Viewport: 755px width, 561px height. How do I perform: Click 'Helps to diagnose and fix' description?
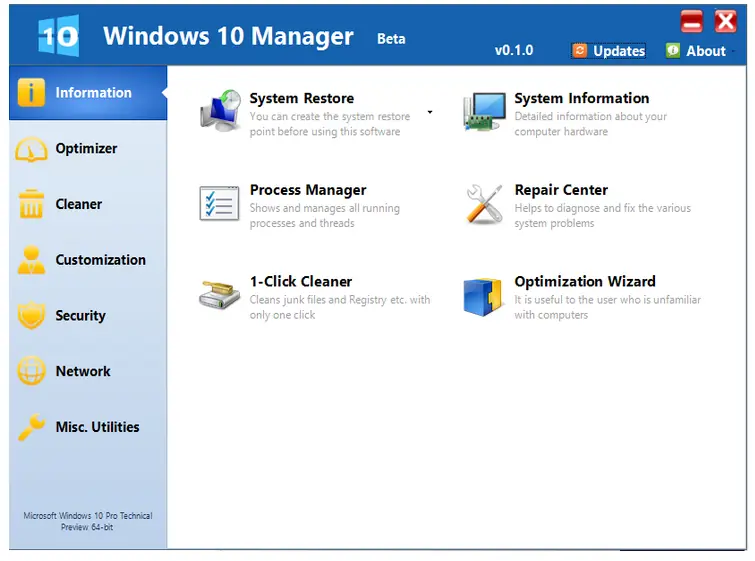pyautogui.click(x=602, y=215)
